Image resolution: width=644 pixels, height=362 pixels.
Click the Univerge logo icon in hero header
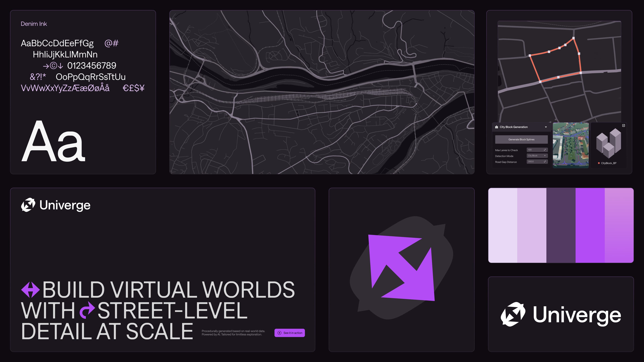tap(28, 205)
